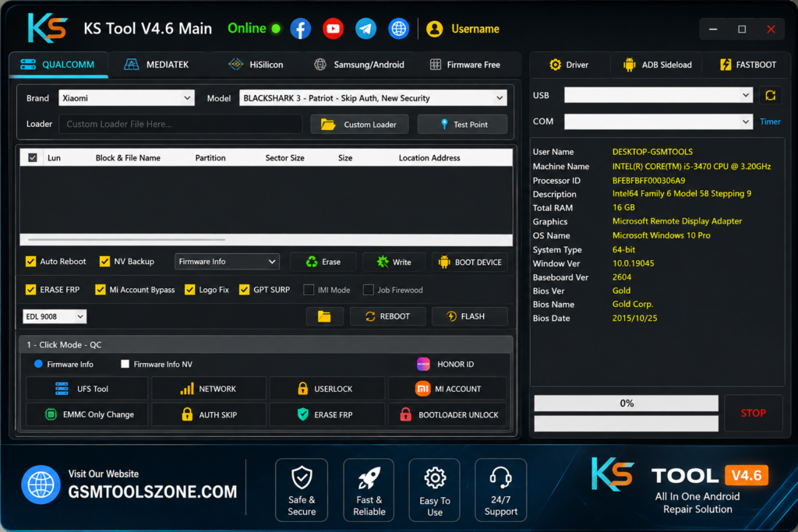Image resolution: width=798 pixels, height=532 pixels.
Task: Click the Custom Loader File path field
Action: point(181,124)
